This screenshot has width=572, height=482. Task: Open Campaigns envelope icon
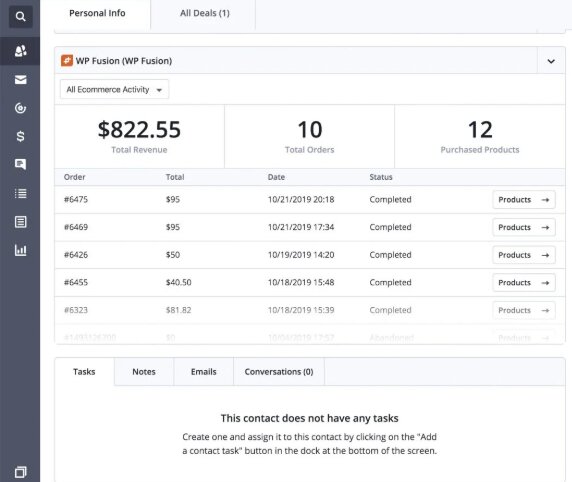click(x=20, y=80)
